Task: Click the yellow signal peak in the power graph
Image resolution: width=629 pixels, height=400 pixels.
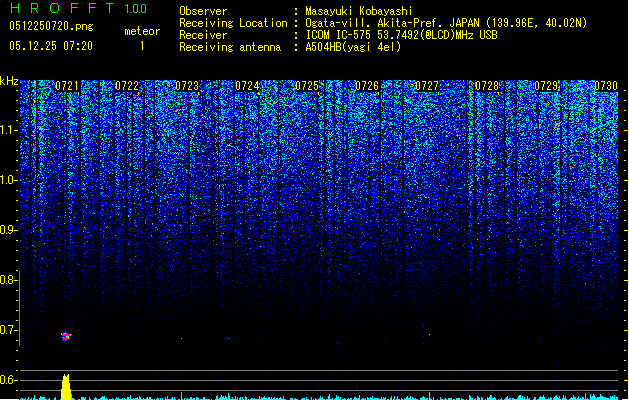Action: [66, 387]
